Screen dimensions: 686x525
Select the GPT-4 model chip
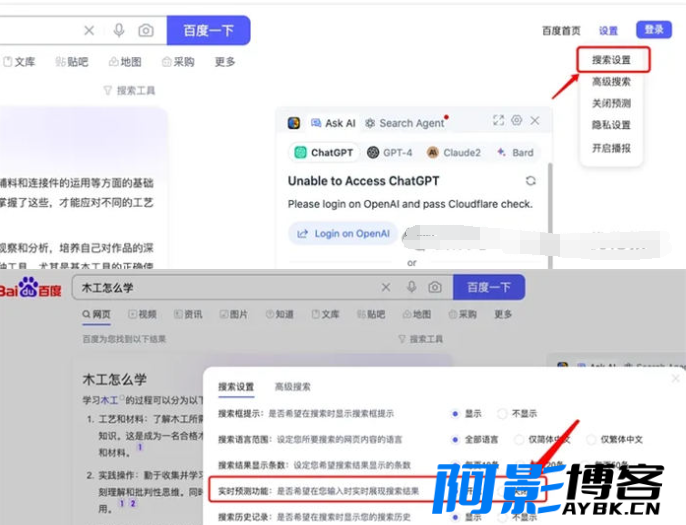[x=389, y=153]
